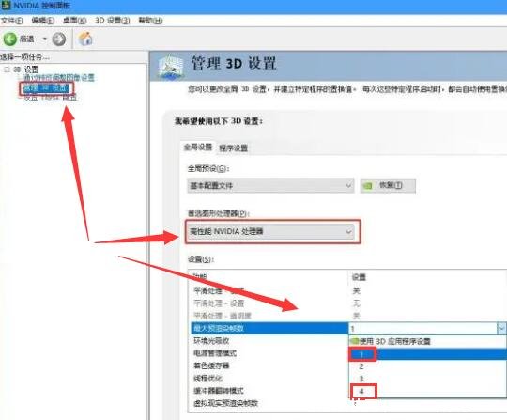Viewport: 507px width, 420px height.
Task: Collapse the 3D 设置 tree node
Action: [x=7, y=70]
